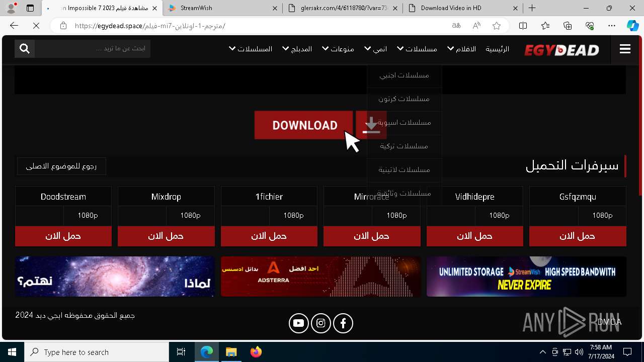644x362 pixels.
Task: Go to the الرئيسية home link
Action: (x=497, y=49)
